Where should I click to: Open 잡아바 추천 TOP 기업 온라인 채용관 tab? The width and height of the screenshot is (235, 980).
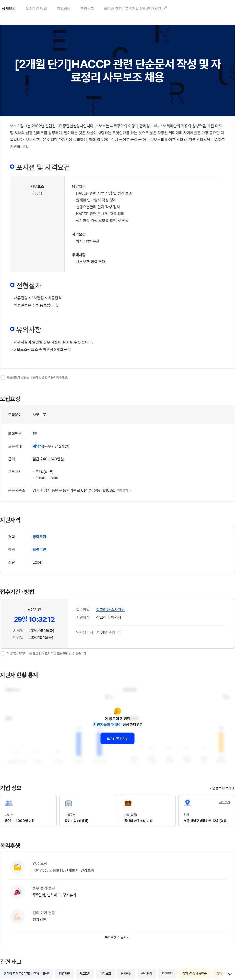132,8
